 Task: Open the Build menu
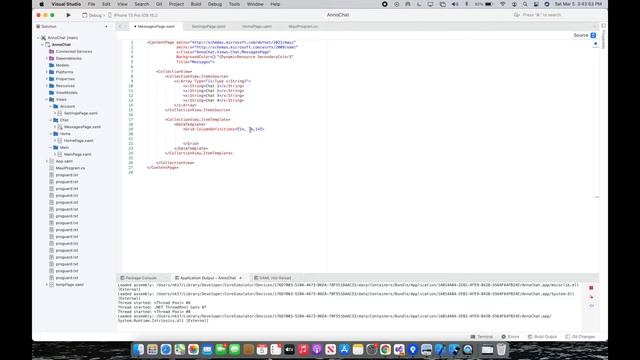tap(196, 4)
